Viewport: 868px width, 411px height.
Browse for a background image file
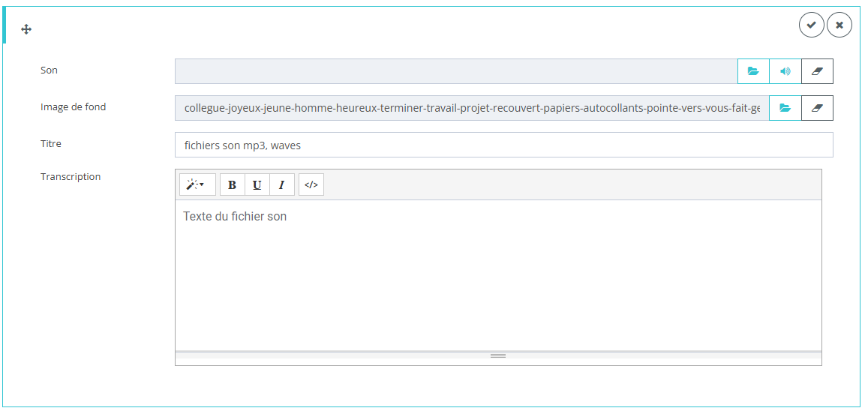785,108
